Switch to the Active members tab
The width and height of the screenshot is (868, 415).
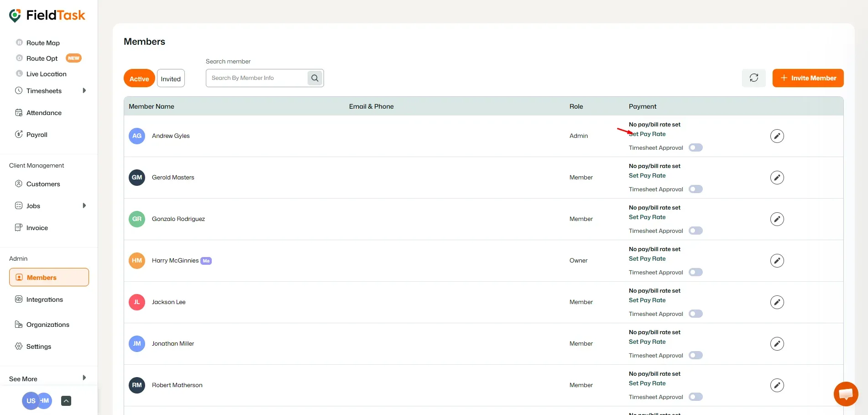[139, 79]
